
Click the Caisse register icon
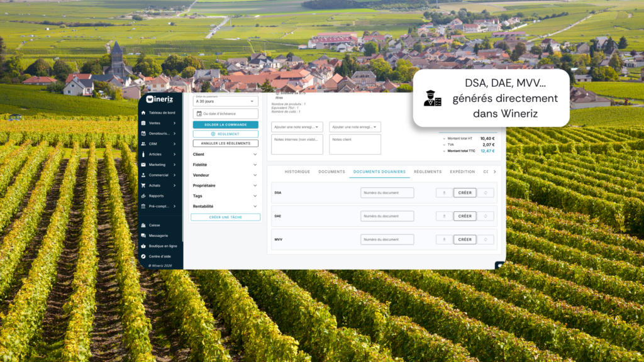pos(143,226)
